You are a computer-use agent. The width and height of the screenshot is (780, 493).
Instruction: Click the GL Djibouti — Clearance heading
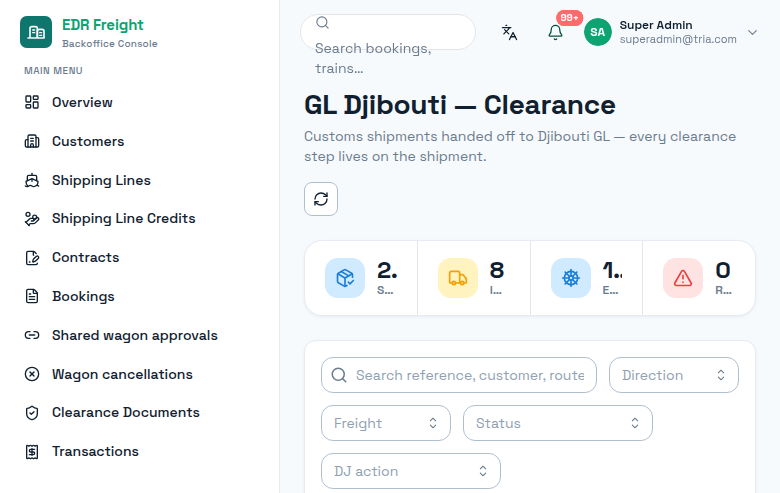460,105
